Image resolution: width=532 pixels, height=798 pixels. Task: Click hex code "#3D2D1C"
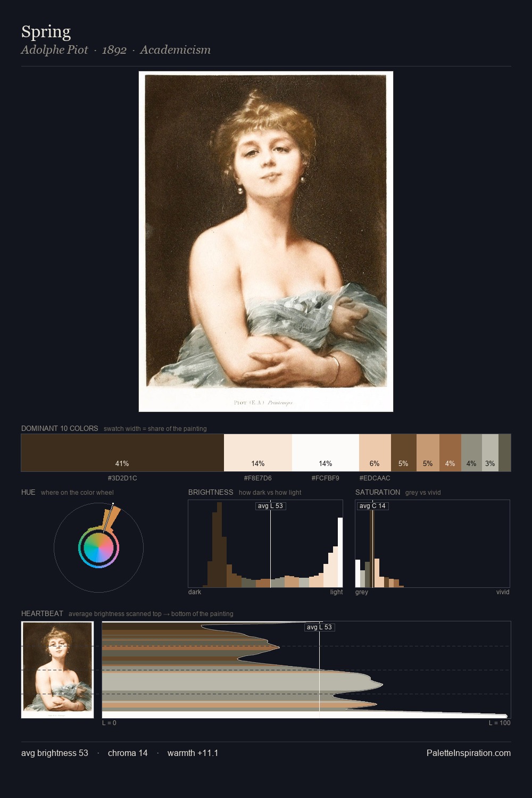[x=122, y=478]
